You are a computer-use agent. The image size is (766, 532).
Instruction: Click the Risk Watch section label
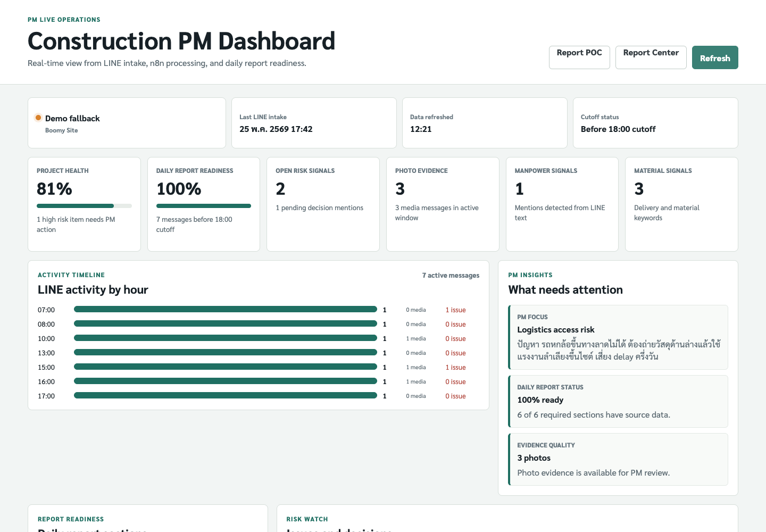coord(307,519)
